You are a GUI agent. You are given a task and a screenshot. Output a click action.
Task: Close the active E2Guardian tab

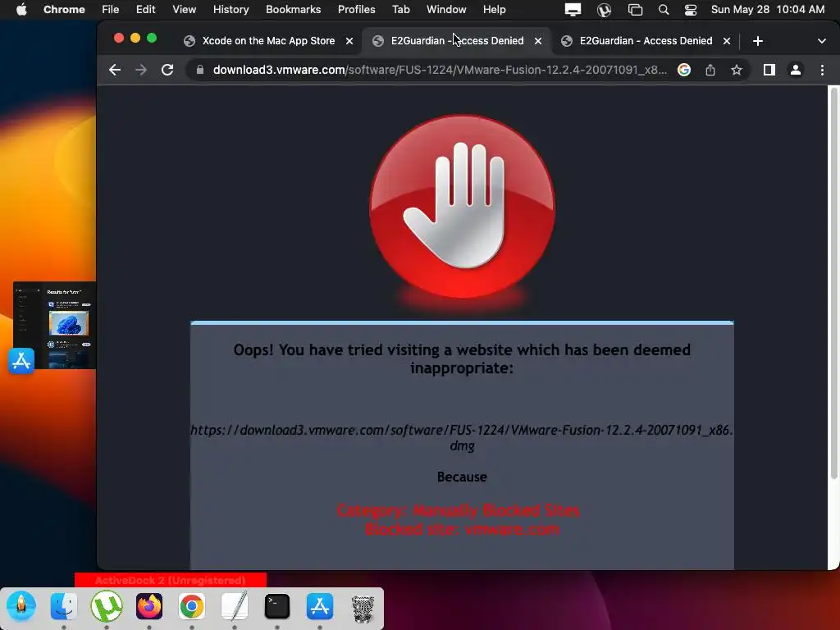coord(538,41)
